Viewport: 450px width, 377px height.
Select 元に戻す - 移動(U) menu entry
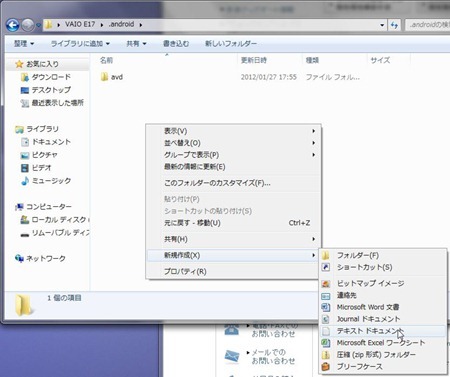coord(234,223)
